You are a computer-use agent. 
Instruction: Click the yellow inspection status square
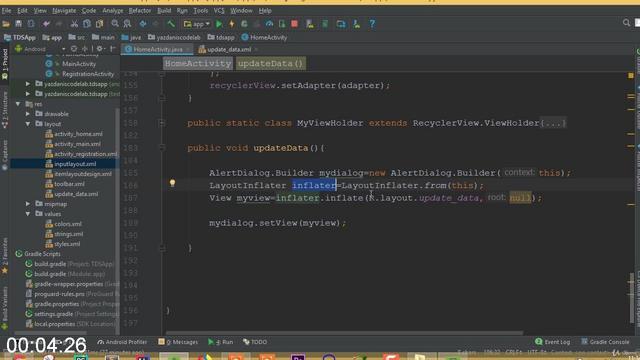click(631, 76)
